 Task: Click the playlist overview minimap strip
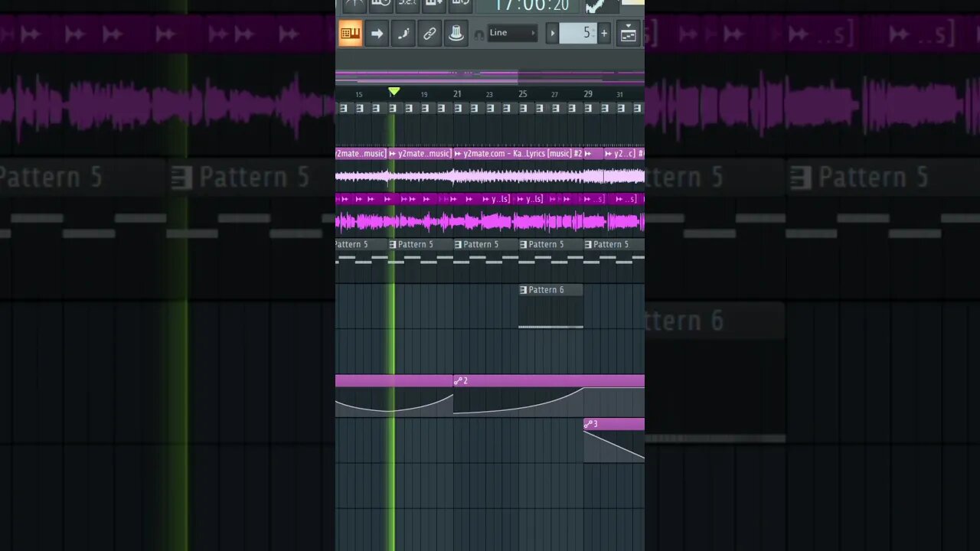490,77
